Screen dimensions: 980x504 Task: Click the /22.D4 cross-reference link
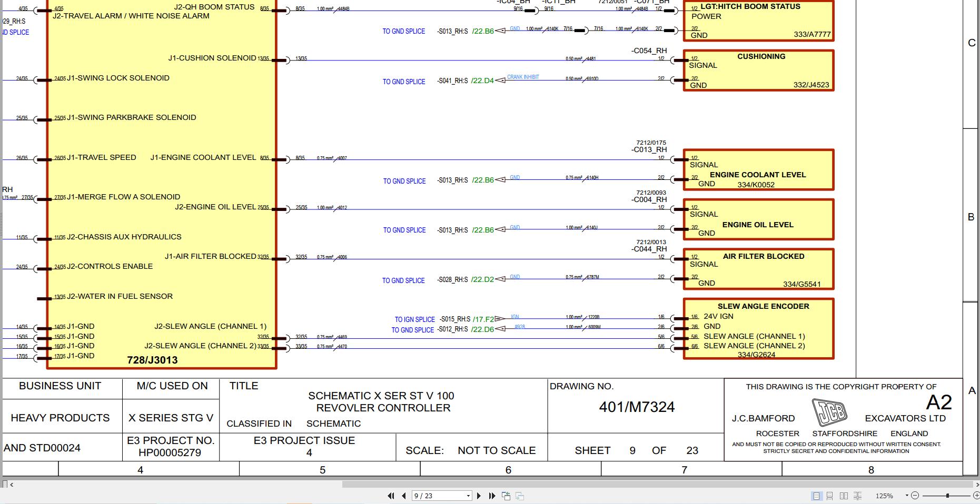point(482,80)
